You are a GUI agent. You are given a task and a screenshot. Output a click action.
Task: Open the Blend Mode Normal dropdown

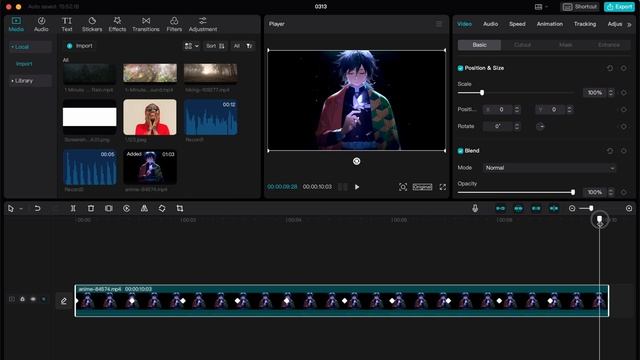(549, 168)
